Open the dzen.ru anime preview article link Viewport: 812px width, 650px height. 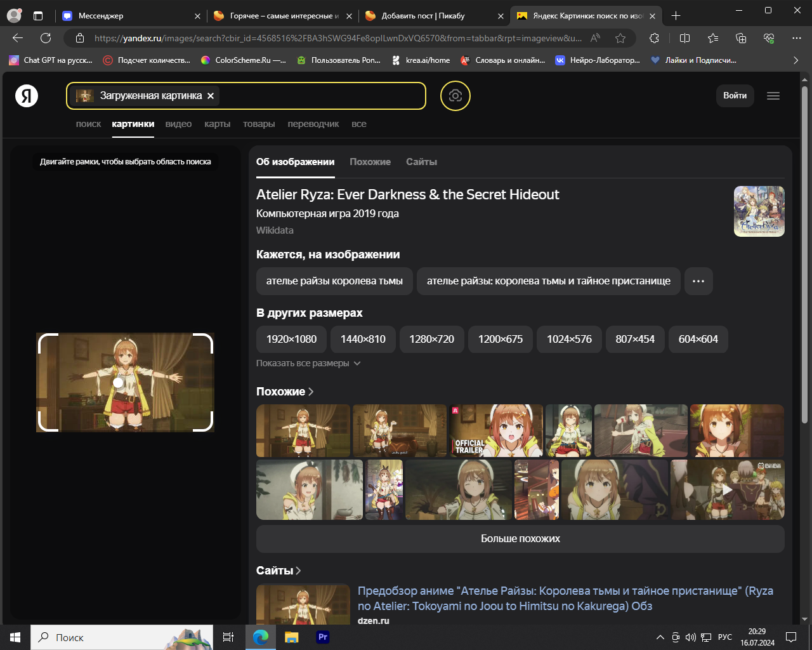[x=565, y=598]
